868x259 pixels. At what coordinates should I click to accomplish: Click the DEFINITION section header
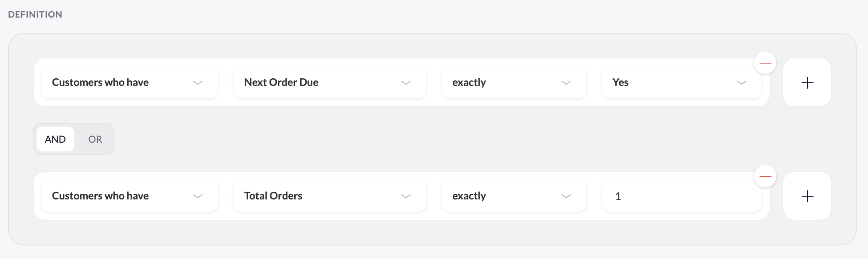35,14
